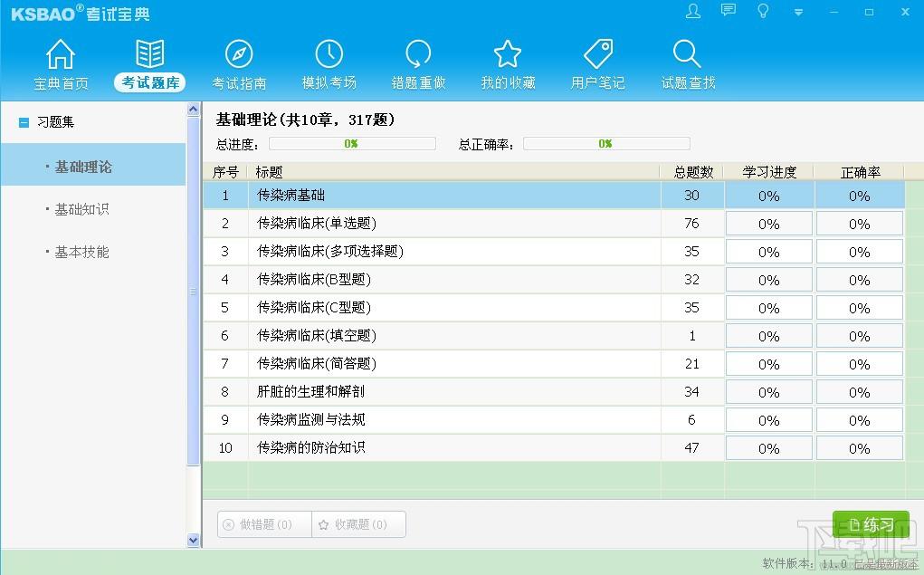The image size is (924, 575).
Task: Click the 基础理论(共10章，317题) heading
Action: click(x=305, y=120)
